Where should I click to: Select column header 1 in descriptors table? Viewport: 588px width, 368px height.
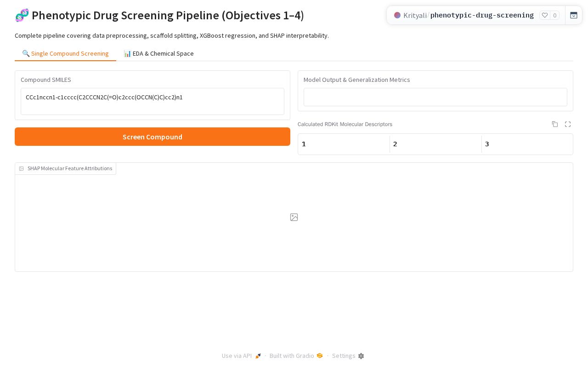click(344, 144)
